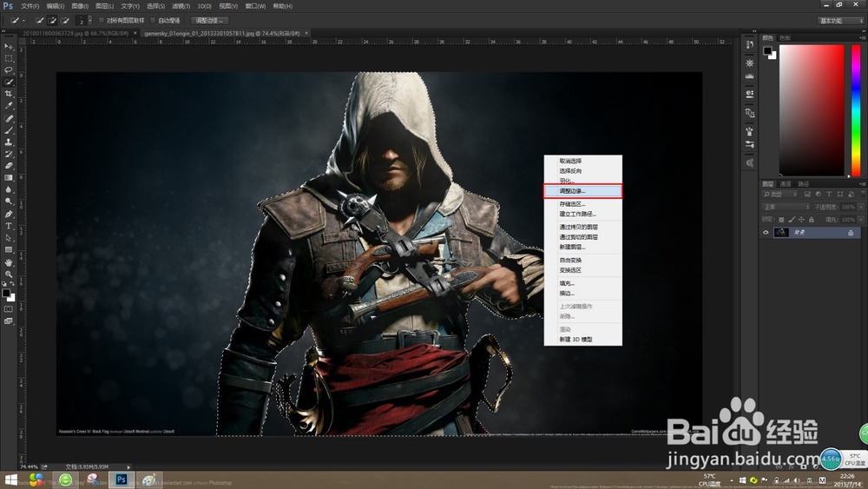Image resolution: width=868 pixels, height=489 pixels.
Task: Toggle lock position icon
Action: tap(801, 220)
